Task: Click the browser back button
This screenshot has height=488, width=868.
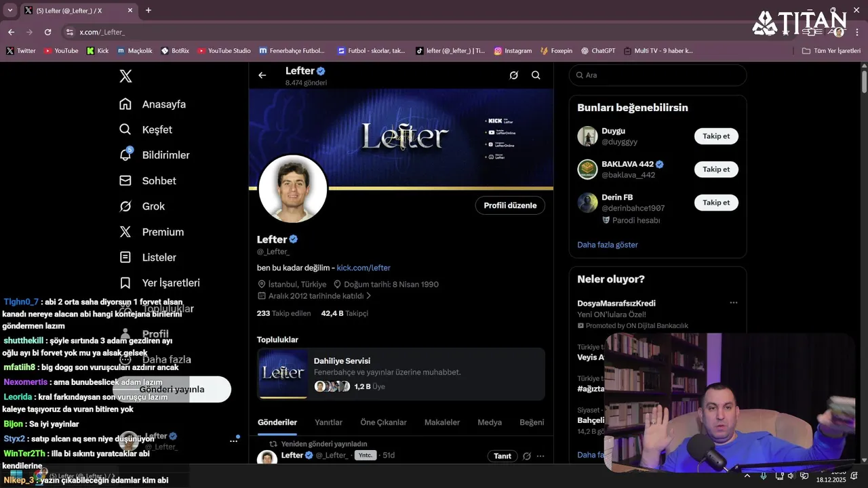Action: pyautogui.click(x=11, y=32)
